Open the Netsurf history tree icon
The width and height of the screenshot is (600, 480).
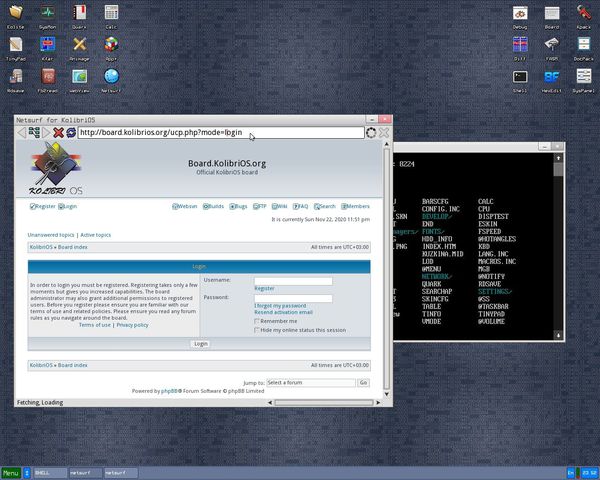(x=34, y=132)
